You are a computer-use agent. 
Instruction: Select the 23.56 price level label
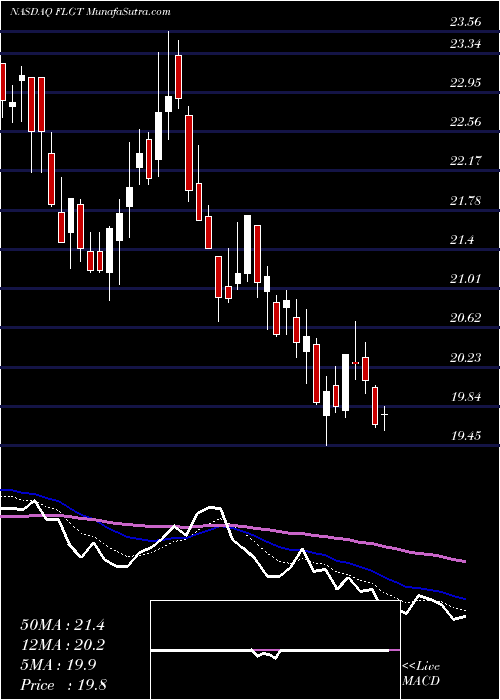click(x=466, y=21)
